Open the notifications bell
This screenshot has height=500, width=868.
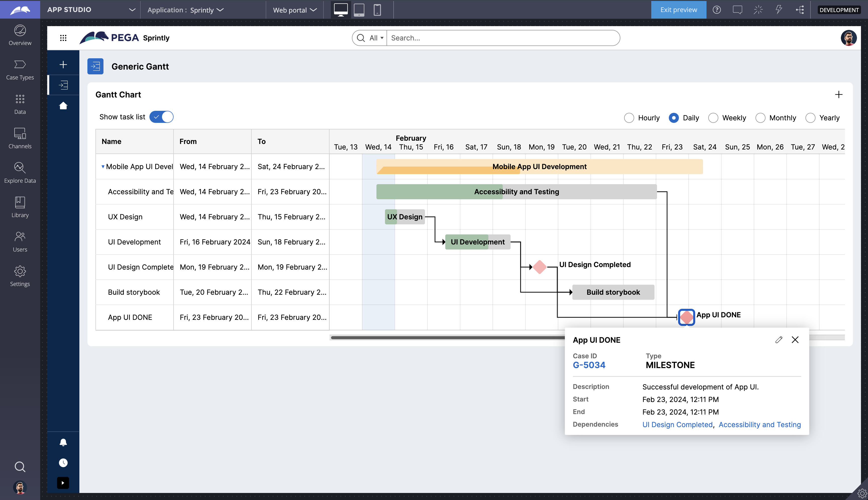click(x=63, y=442)
